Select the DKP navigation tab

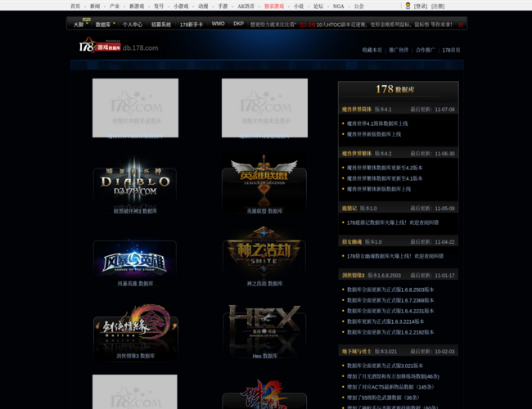click(238, 24)
